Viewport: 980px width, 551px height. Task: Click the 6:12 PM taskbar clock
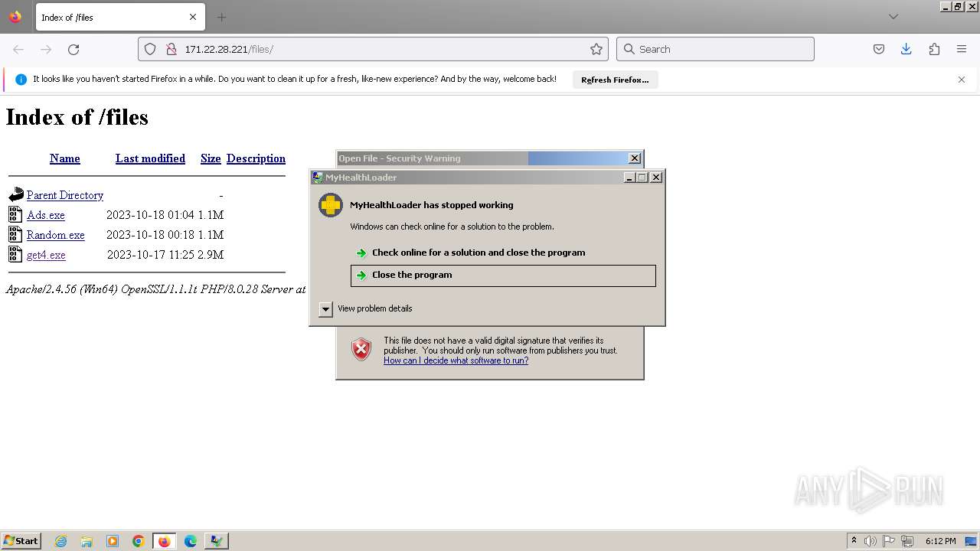(x=940, y=541)
